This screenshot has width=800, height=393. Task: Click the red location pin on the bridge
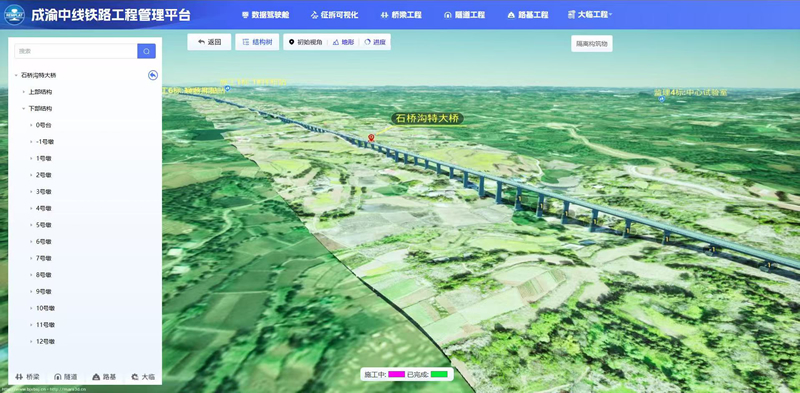tap(371, 138)
